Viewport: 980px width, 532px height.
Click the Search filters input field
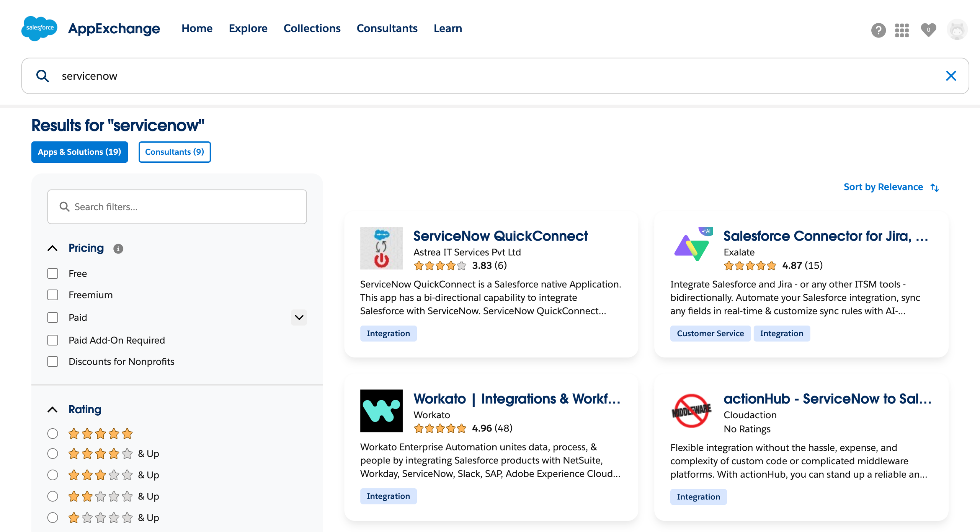tap(177, 207)
